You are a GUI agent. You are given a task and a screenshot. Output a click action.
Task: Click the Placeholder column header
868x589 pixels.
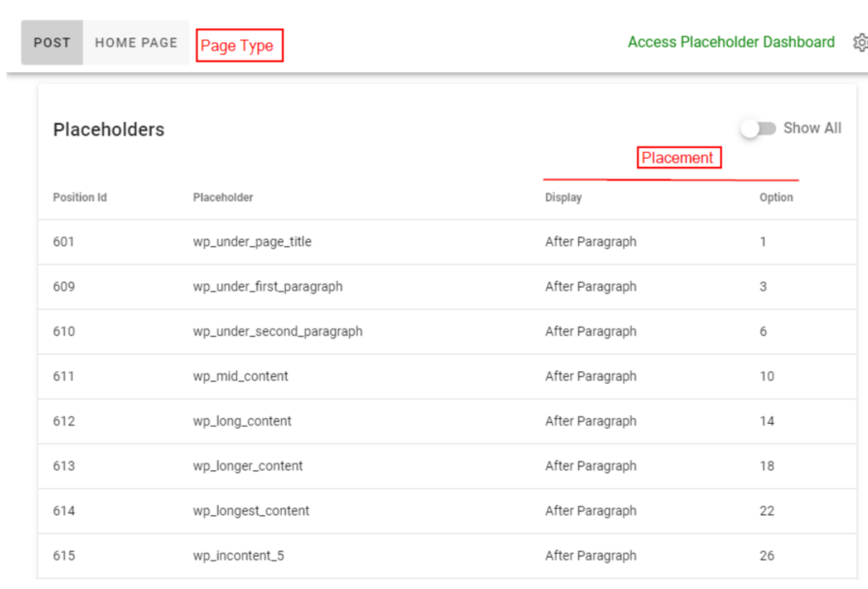(223, 197)
